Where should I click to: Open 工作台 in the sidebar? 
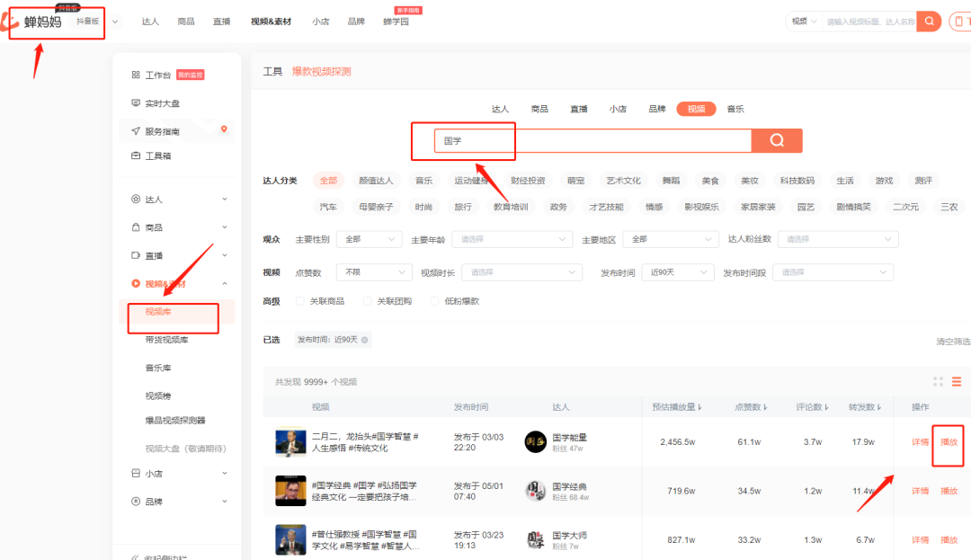(x=158, y=75)
